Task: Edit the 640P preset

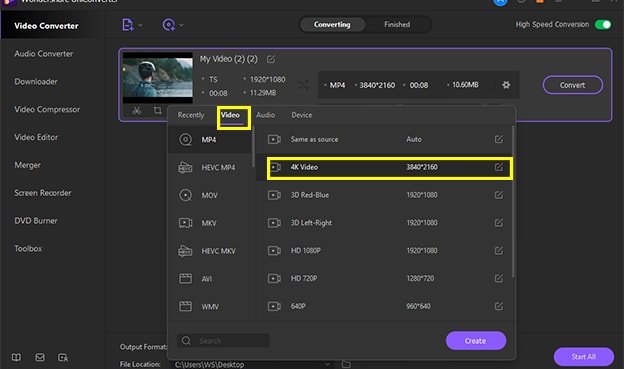Action: pyautogui.click(x=499, y=306)
